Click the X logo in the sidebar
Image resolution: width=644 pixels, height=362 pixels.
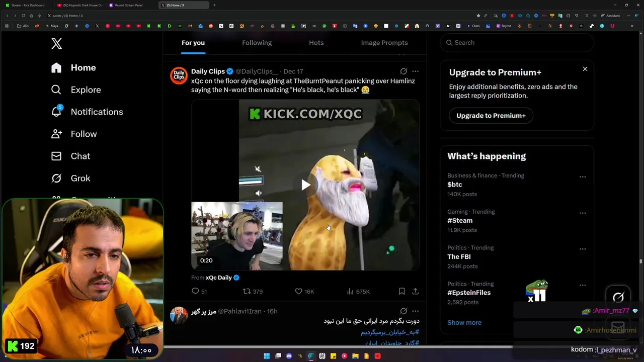pyautogui.click(x=56, y=44)
